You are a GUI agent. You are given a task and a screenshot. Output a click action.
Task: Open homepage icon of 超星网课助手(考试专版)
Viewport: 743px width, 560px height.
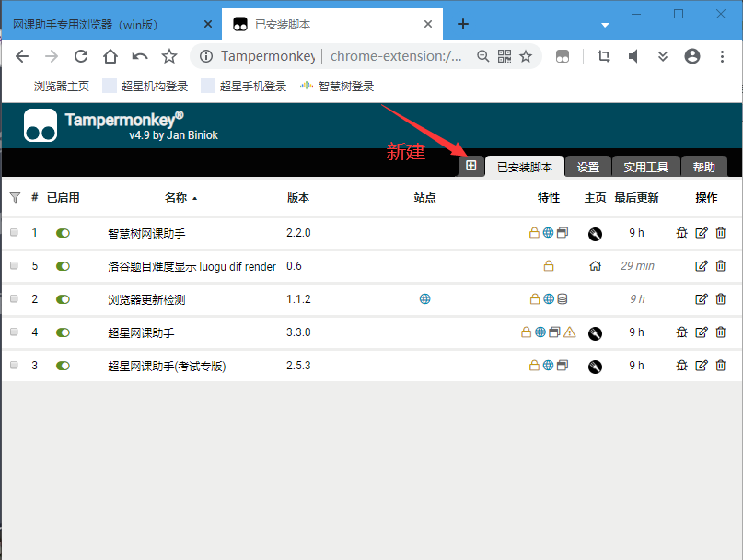pyautogui.click(x=595, y=367)
